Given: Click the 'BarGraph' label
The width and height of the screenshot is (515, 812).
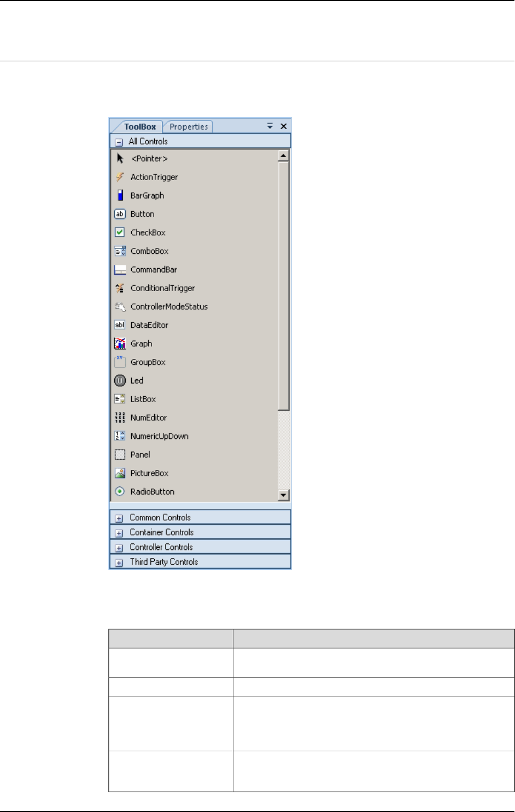Looking at the screenshot, I should (x=147, y=195).
